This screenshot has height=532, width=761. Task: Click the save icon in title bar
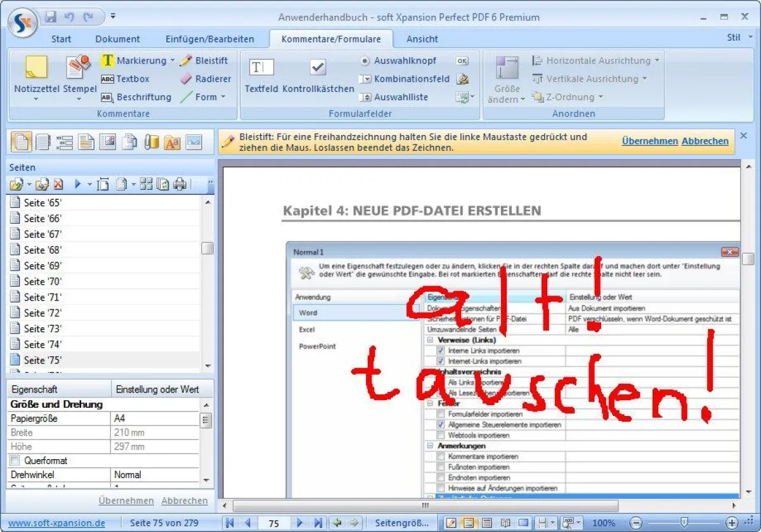(x=51, y=16)
